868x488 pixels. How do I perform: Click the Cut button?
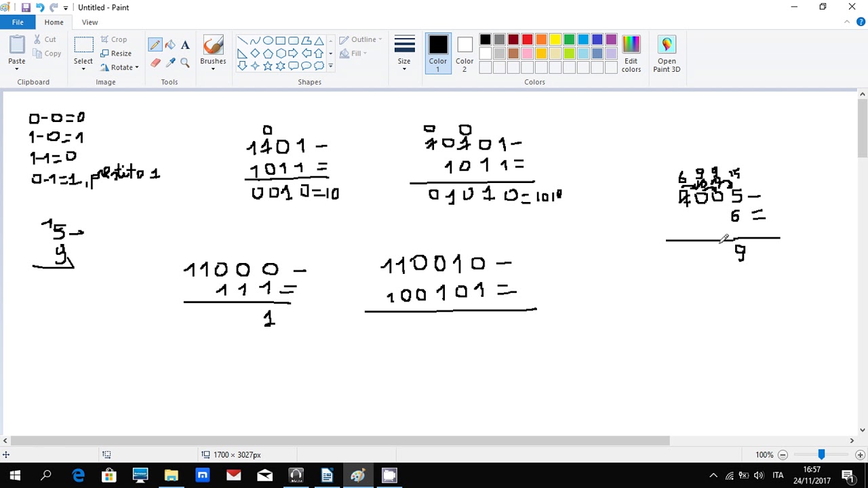pos(45,39)
